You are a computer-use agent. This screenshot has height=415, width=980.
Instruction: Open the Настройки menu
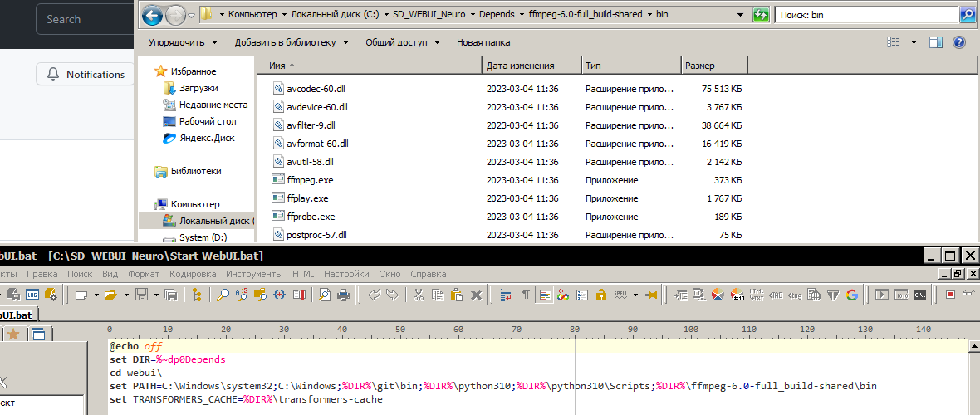point(346,274)
